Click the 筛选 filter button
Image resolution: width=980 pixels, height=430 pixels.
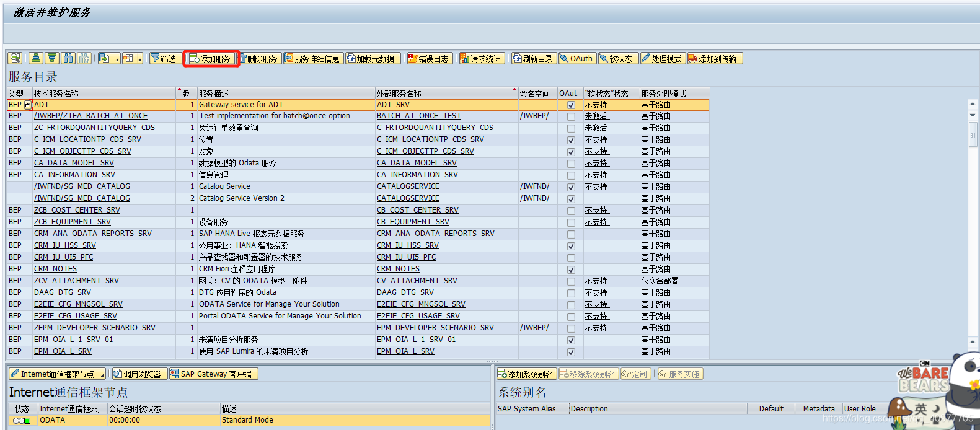165,58
